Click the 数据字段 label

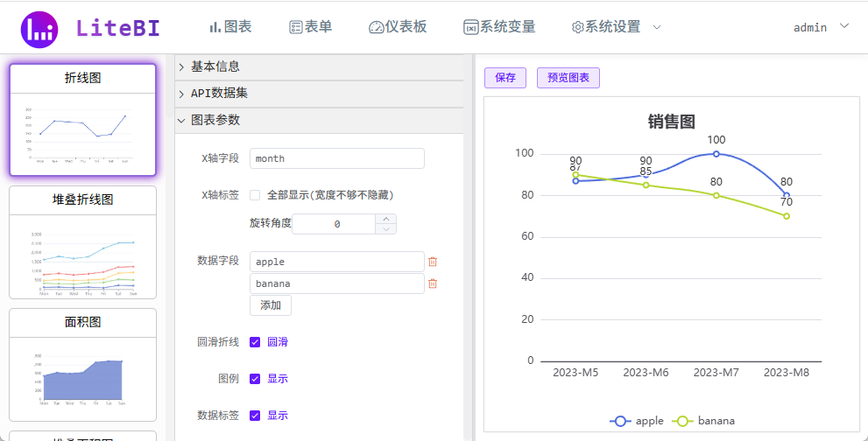click(218, 261)
